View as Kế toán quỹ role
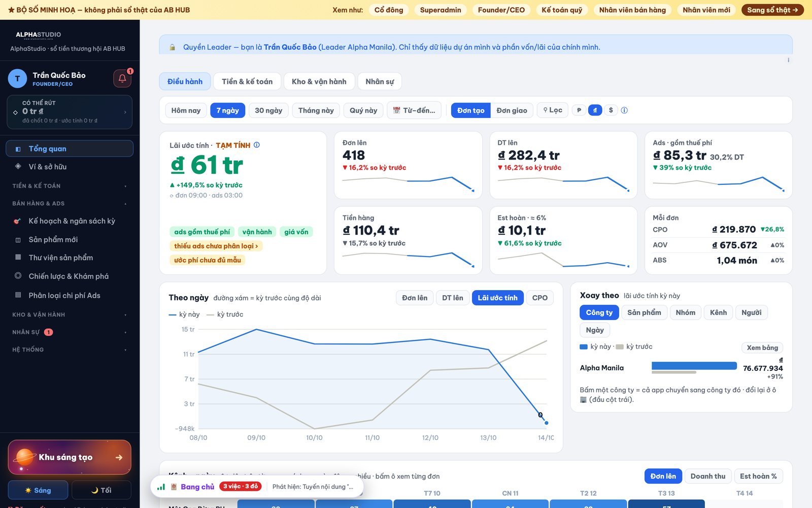Image resolution: width=812 pixels, height=508 pixels. pos(562,10)
